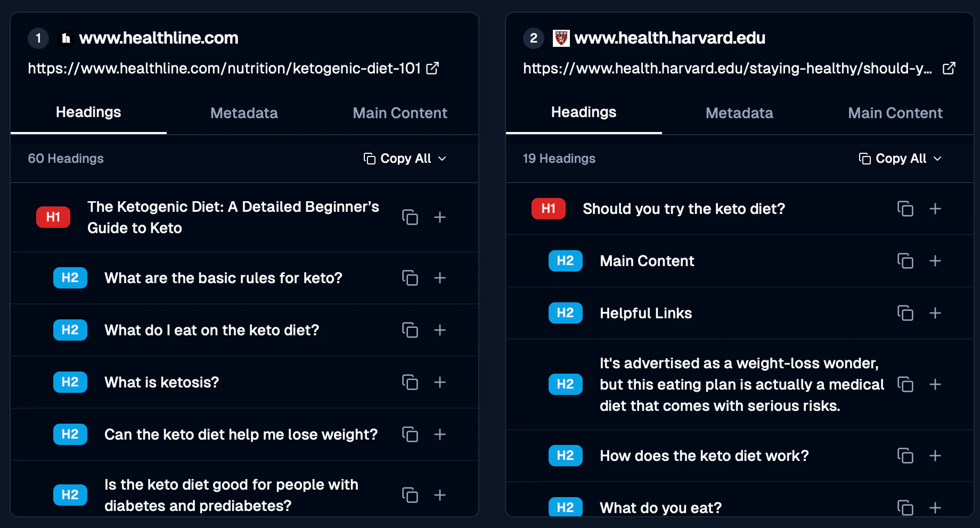The height and width of the screenshot is (528, 980).
Task: Copy the H1 heading about Ketogenic Diet guide
Action: pos(410,217)
